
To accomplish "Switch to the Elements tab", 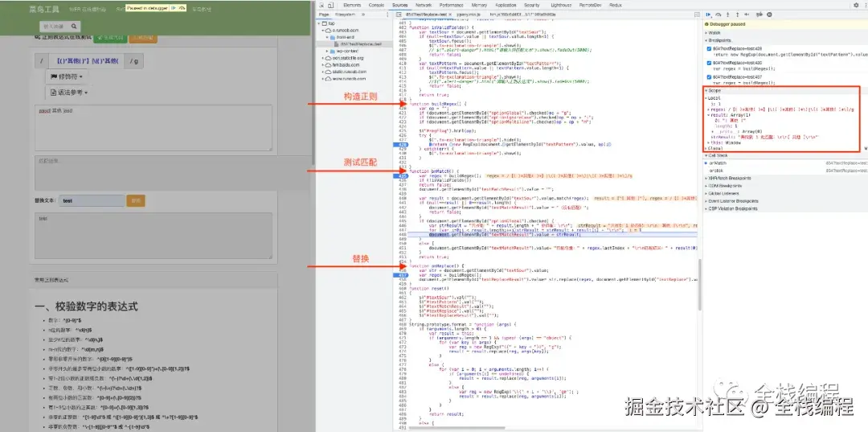I will click(x=352, y=5).
